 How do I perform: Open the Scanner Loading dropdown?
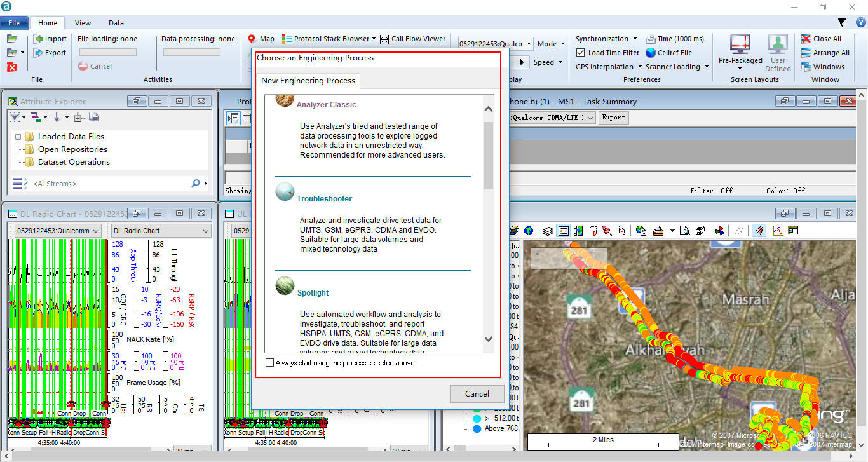click(677, 67)
